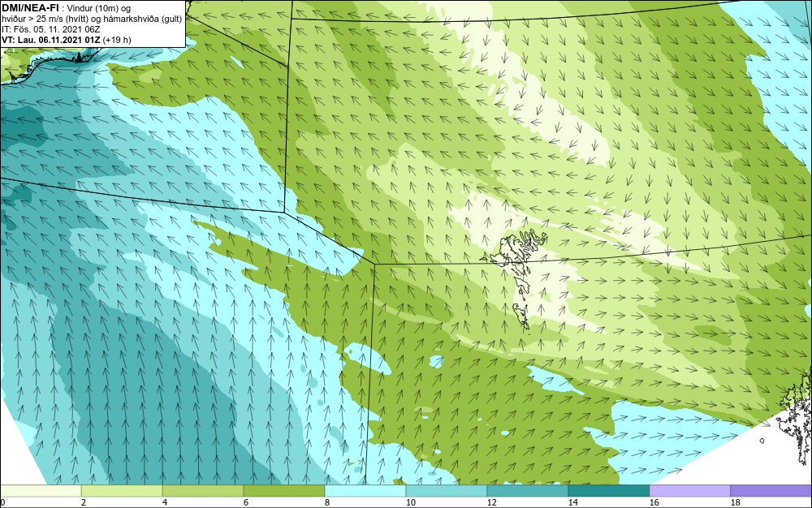The width and height of the screenshot is (812, 508).
Task: Click the 0-2 m/s pale yellow legend swatch
Action: (x=41, y=490)
